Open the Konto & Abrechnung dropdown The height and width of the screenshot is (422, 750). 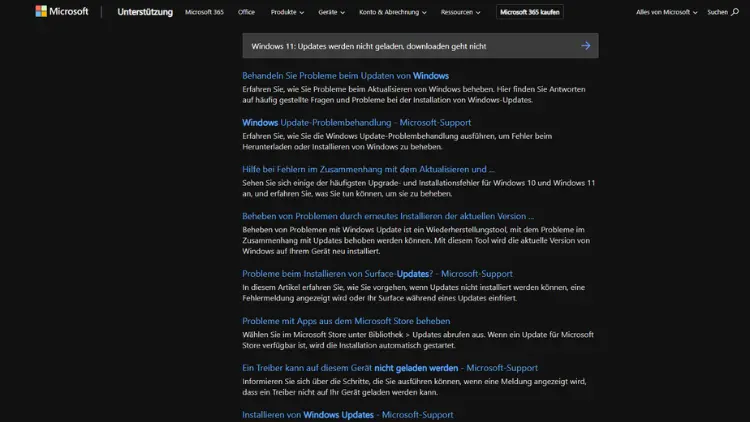(x=393, y=12)
